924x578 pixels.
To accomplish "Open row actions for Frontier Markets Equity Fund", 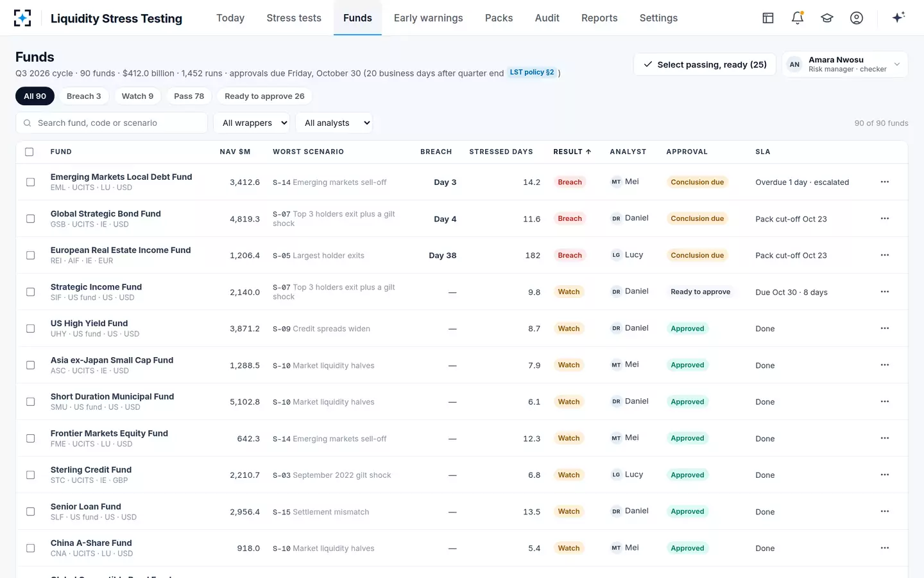I will tap(885, 438).
